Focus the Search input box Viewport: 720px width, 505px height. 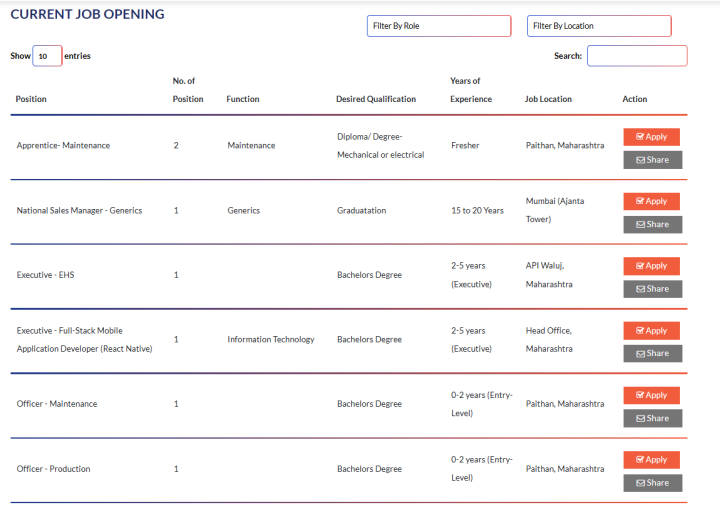pos(636,56)
